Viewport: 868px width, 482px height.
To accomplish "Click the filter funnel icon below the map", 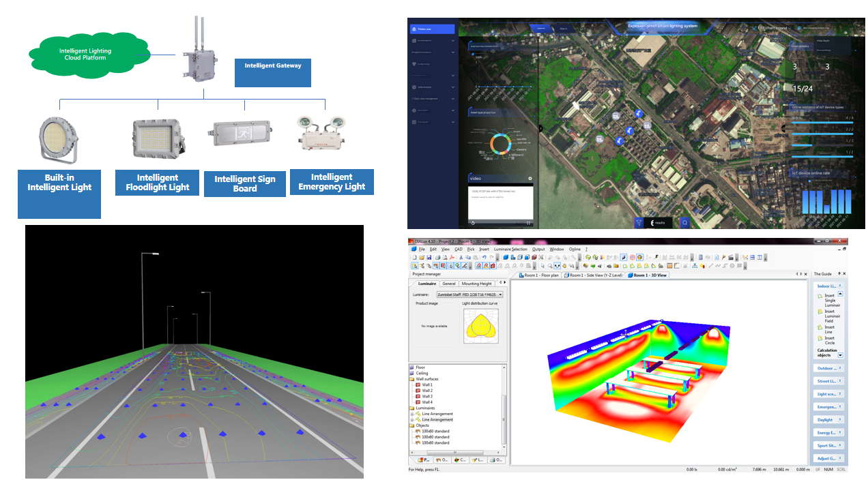I will [639, 222].
